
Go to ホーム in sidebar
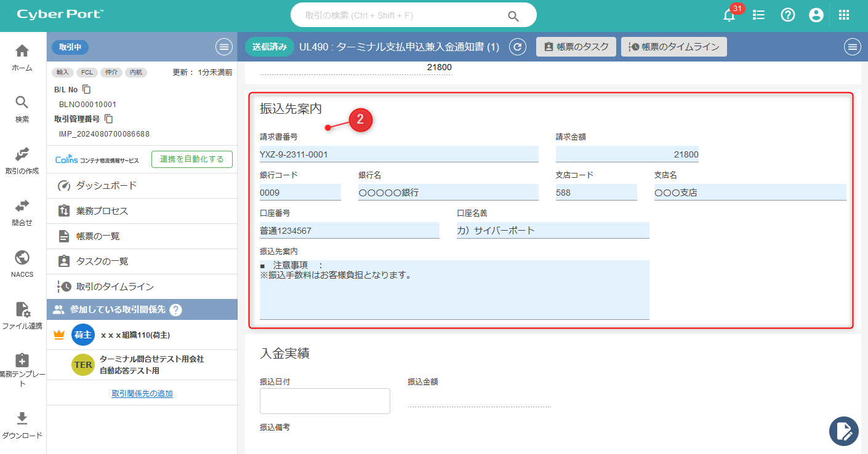(x=22, y=57)
